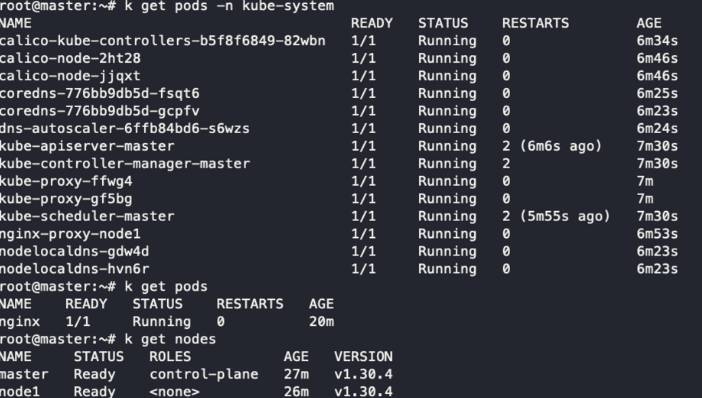
Task: Click Running status of nginx pod
Action: click(x=162, y=321)
